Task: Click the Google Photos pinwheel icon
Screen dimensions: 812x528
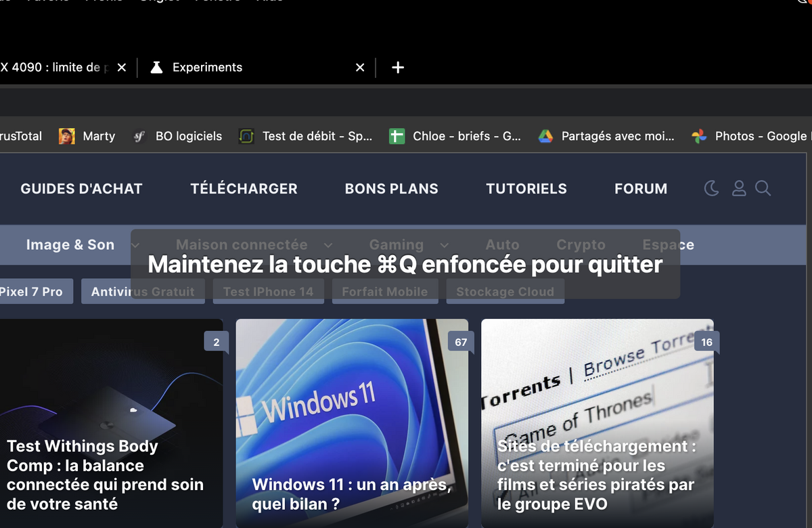Action: [x=699, y=136]
